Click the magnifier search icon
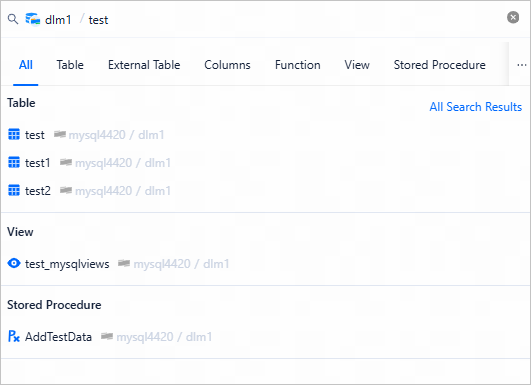 point(13,19)
